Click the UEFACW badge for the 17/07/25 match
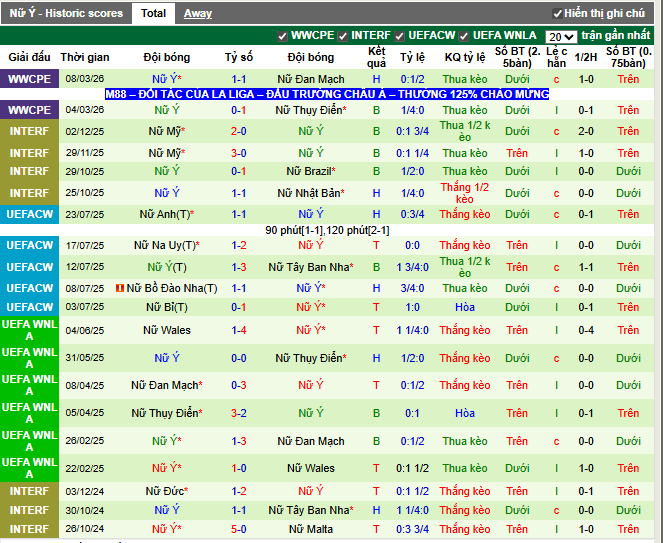Screen dimensions: 663x543 [x=29, y=245]
